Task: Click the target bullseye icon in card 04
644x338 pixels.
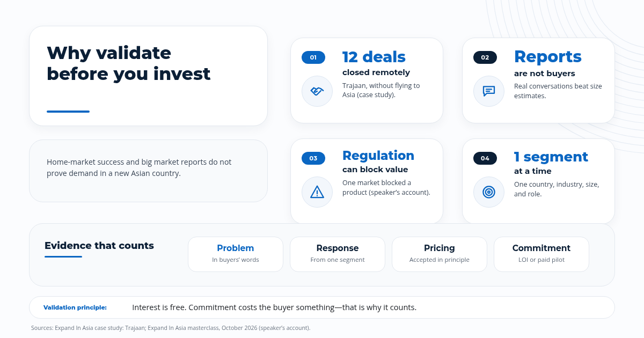Action: [489, 192]
